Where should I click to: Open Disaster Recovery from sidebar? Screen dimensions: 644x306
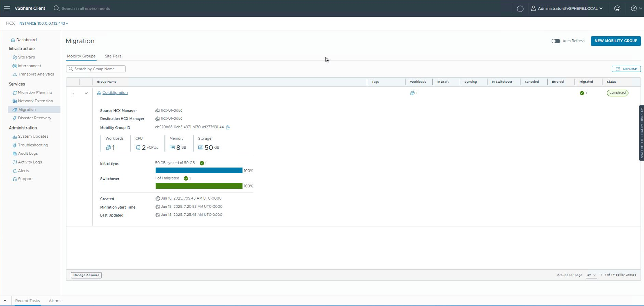(34, 118)
